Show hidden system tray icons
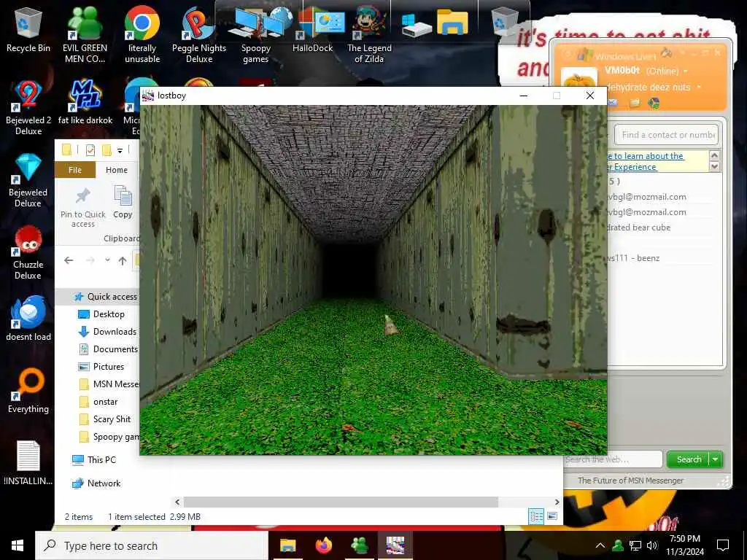Screen dimensions: 747x560 pyautogui.click(x=600, y=545)
